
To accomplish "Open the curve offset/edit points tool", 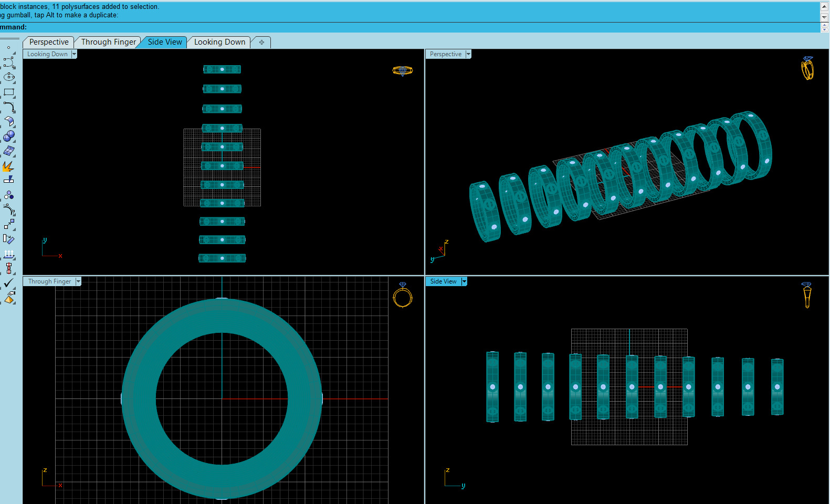I will click(9, 210).
